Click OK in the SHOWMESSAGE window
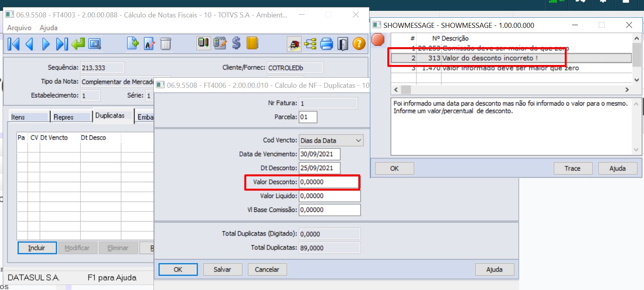Screen dimensions: 644x290 tap(394, 168)
